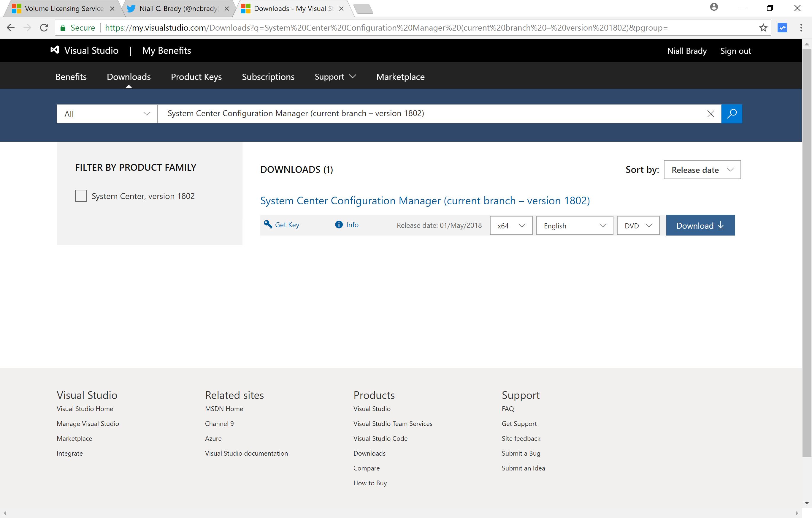Open the Visual Studio Home footer link

[x=85, y=408]
